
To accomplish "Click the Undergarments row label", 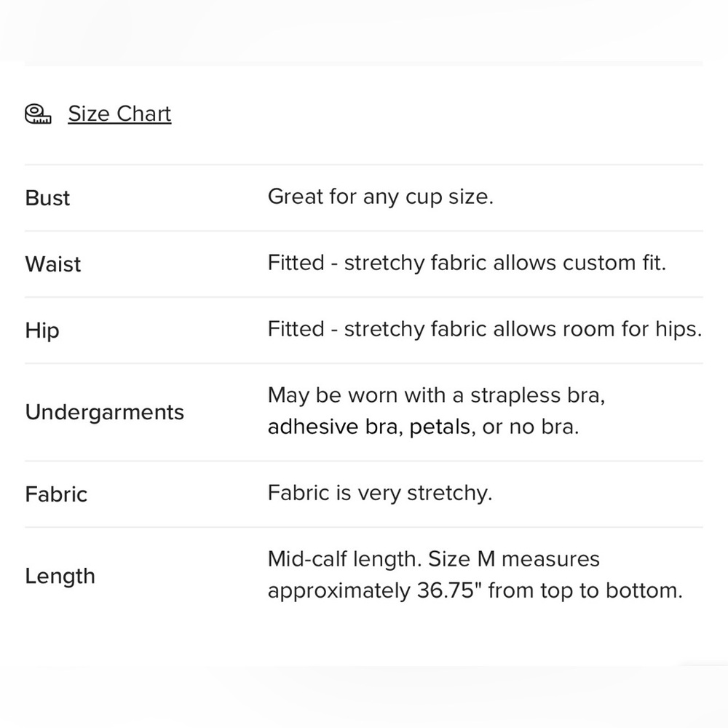I will pyautogui.click(x=104, y=412).
